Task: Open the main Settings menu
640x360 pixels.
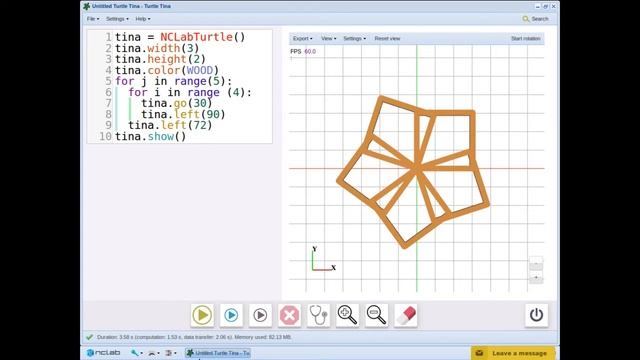Action: tap(117, 19)
